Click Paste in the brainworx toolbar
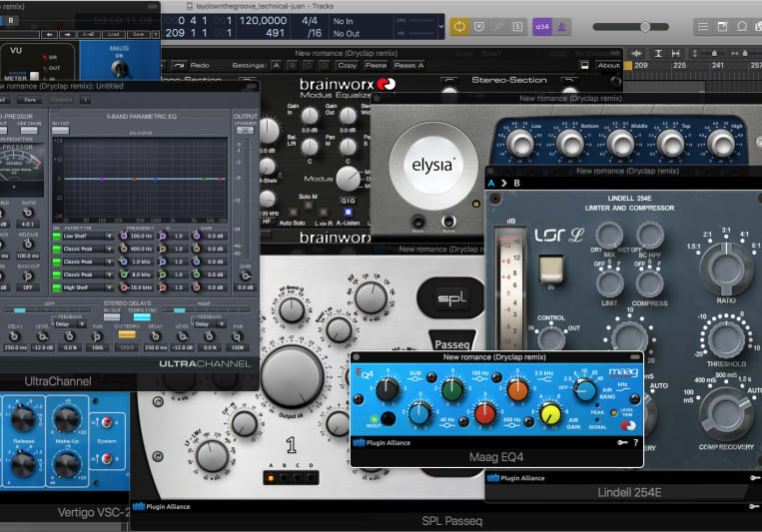 [x=376, y=65]
